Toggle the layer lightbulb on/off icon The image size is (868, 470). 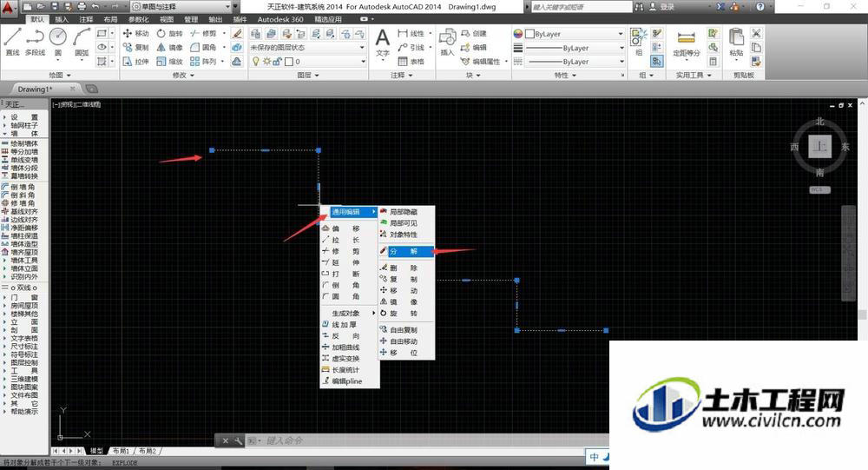(x=256, y=62)
